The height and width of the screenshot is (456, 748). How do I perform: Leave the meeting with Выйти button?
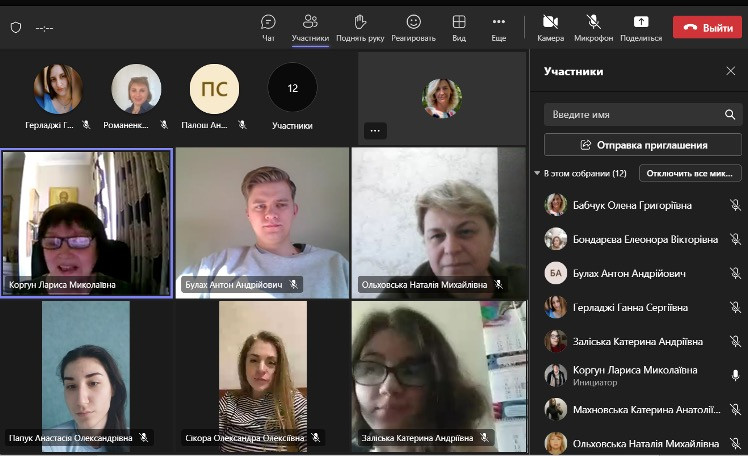(x=707, y=28)
